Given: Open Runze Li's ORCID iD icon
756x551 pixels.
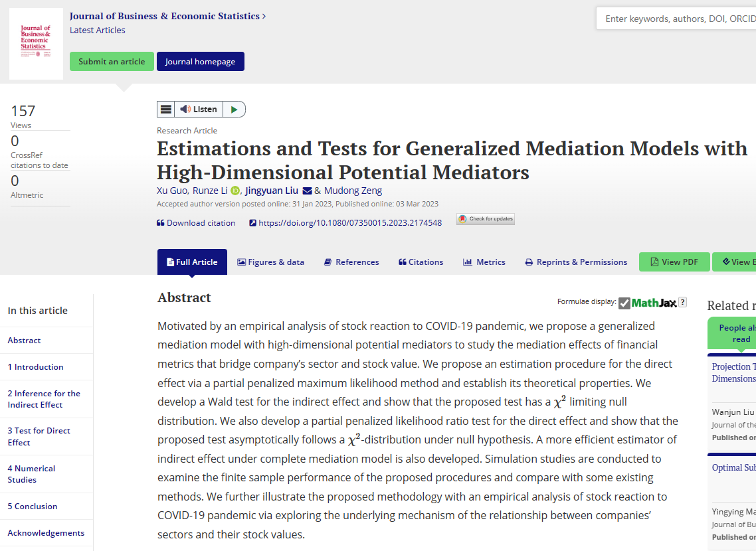Looking at the screenshot, I should (235, 191).
